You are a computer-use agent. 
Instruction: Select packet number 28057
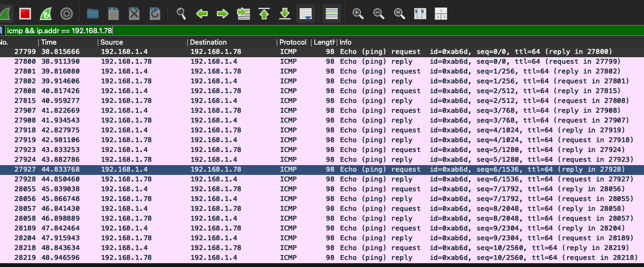322,209
